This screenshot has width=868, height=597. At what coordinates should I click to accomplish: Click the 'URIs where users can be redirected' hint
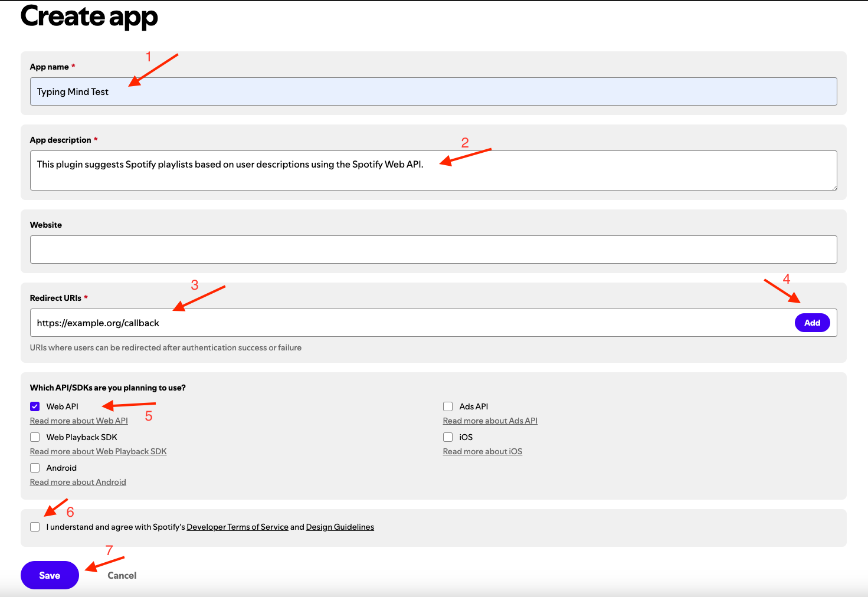point(166,347)
